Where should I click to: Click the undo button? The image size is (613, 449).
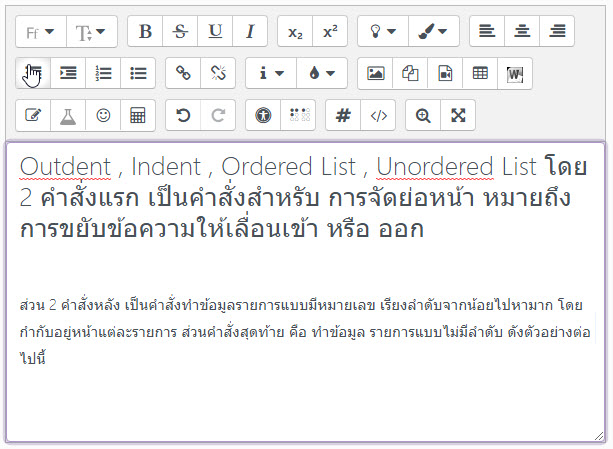coord(183,115)
